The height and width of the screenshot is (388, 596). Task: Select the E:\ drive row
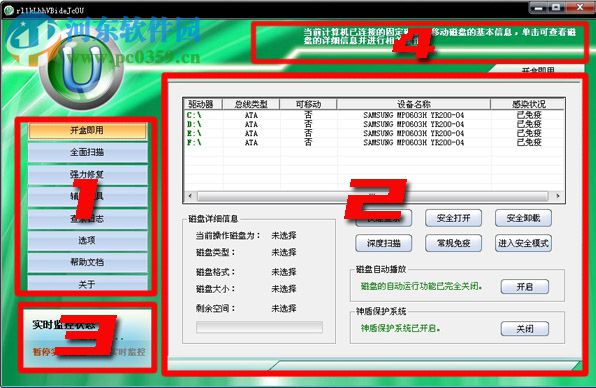click(x=374, y=133)
